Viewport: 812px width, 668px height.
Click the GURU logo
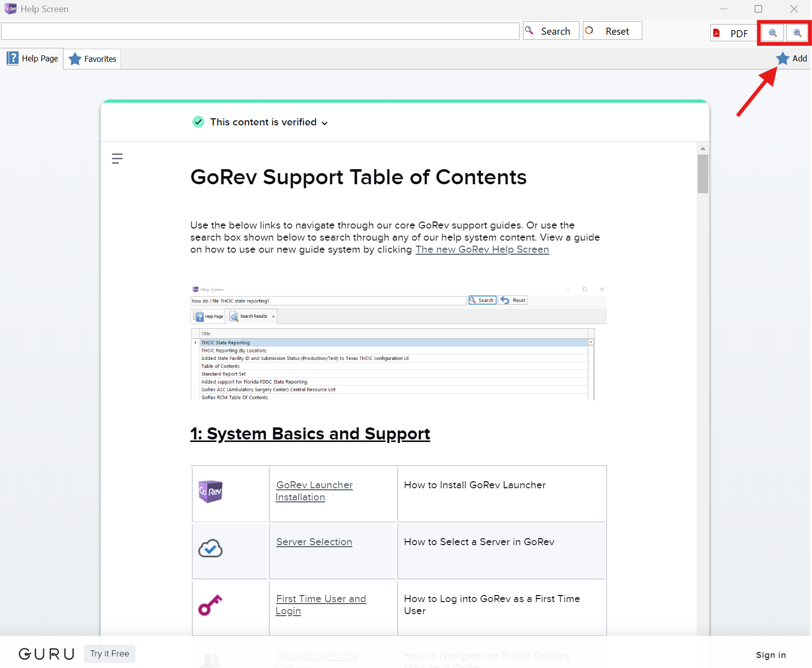point(47,654)
